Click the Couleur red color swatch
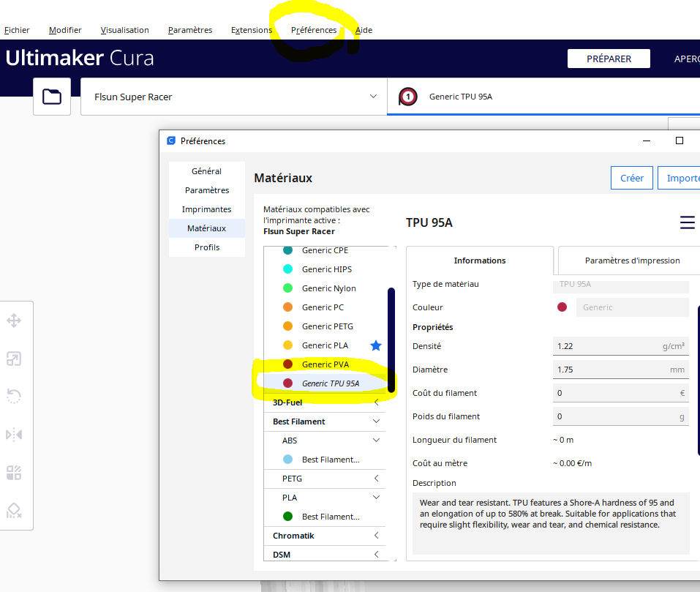700x592 pixels. point(562,307)
